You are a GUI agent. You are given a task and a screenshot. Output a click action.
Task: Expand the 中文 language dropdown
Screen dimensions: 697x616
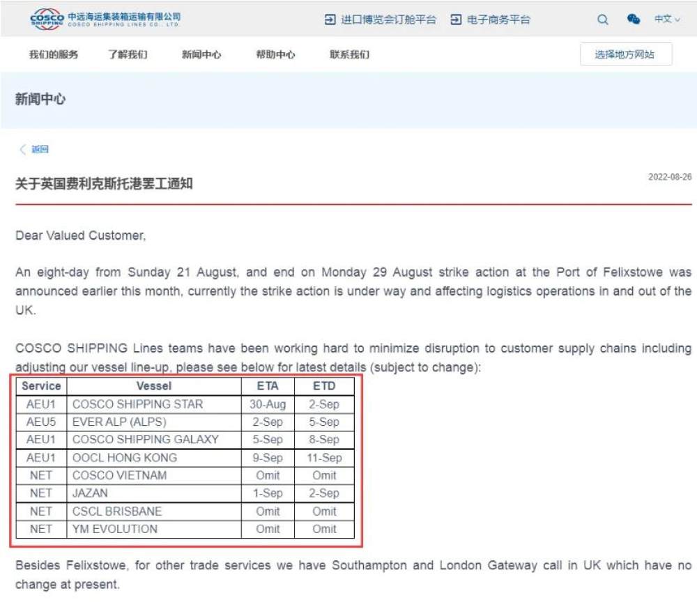coord(667,19)
